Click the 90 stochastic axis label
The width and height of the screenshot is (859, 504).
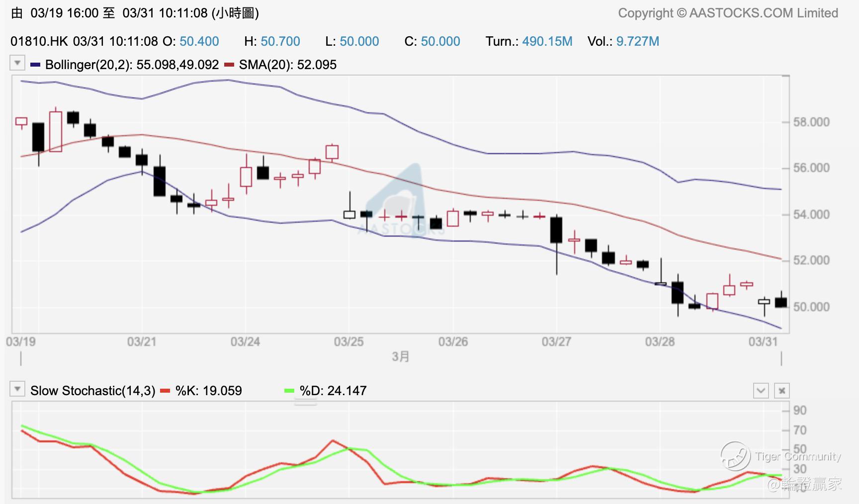800,411
